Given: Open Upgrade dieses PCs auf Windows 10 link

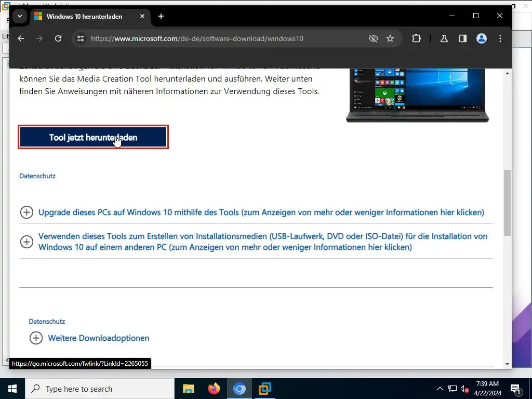Looking at the screenshot, I should [x=261, y=212].
